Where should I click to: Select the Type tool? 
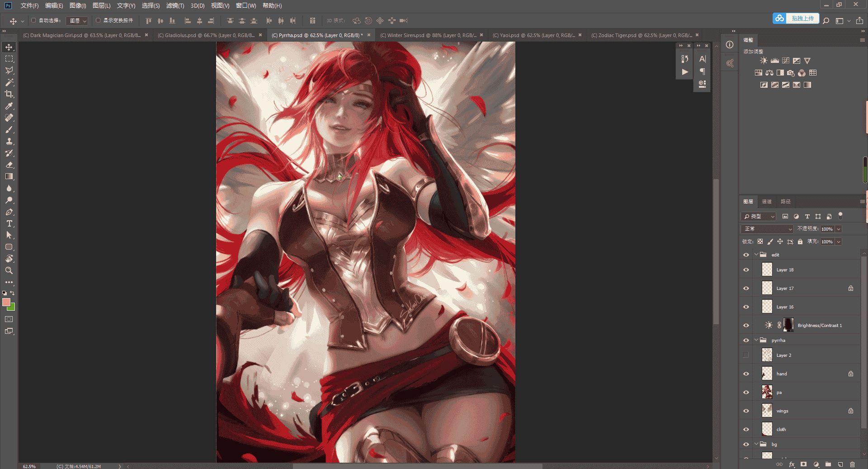click(x=9, y=223)
